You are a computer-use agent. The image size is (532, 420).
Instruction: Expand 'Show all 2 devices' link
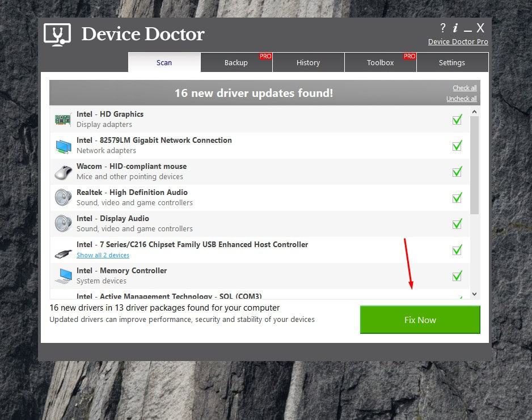pos(103,255)
